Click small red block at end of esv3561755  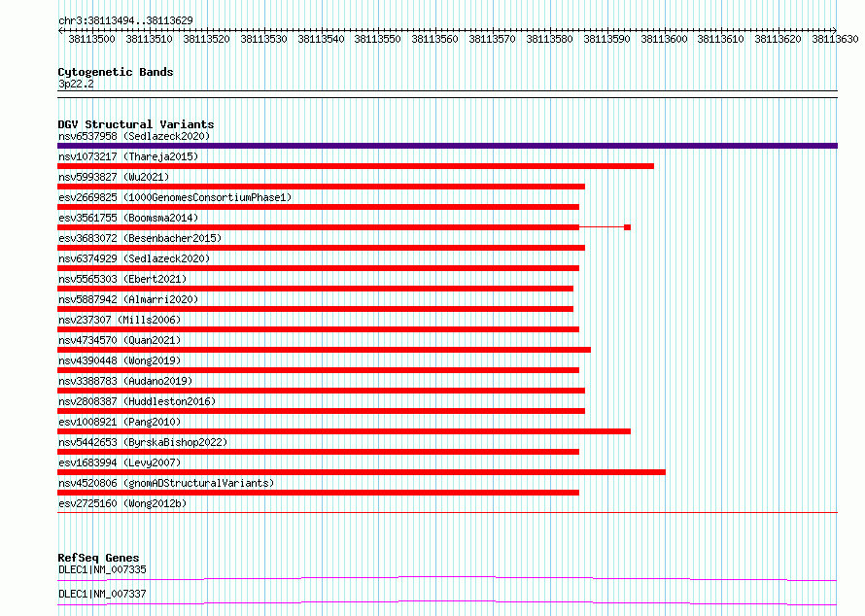tap(627, 227)
